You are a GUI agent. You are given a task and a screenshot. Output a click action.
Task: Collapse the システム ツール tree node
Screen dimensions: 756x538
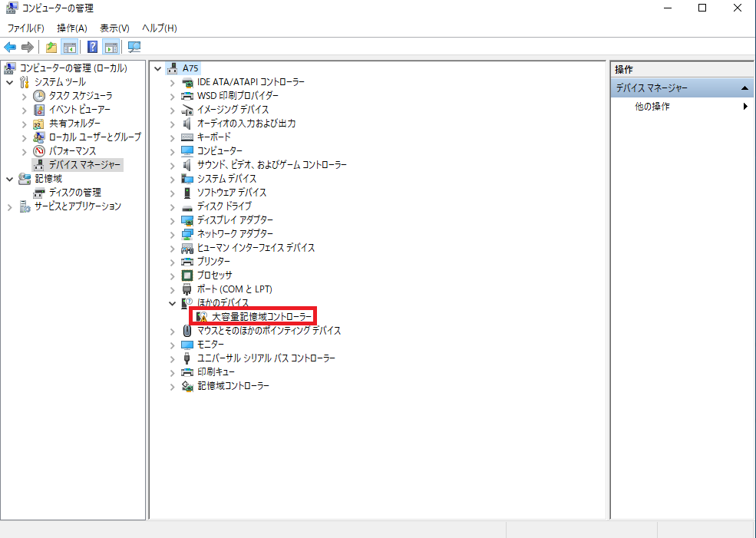10,82
